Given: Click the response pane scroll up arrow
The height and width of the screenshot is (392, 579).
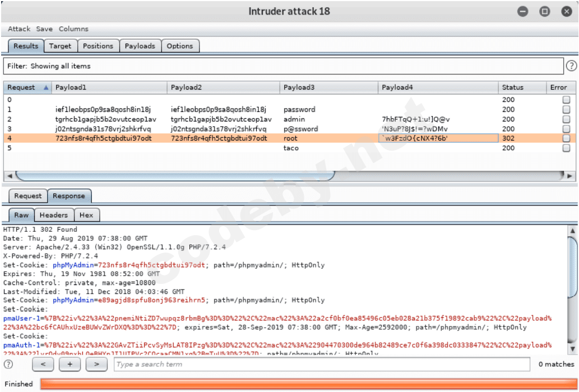Looking at the screenshot, I should [572, 231].
